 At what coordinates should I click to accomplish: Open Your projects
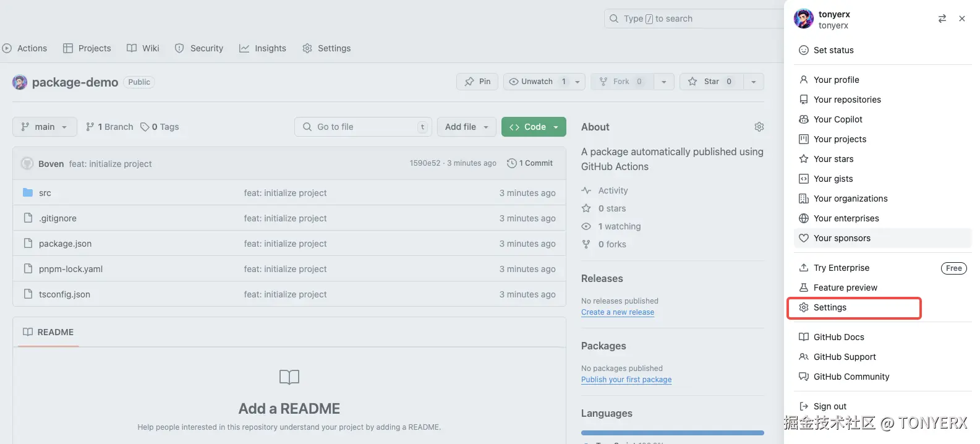(882, 139)
